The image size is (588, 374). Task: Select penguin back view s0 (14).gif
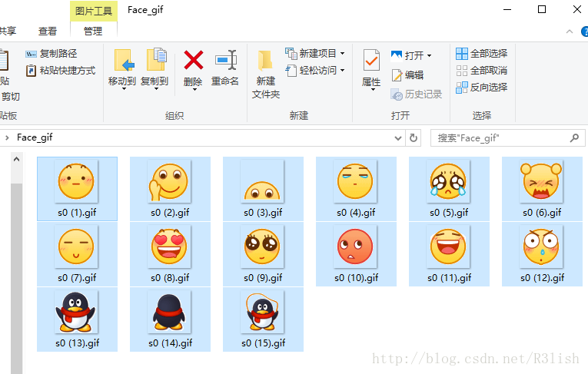click(170, 319)
